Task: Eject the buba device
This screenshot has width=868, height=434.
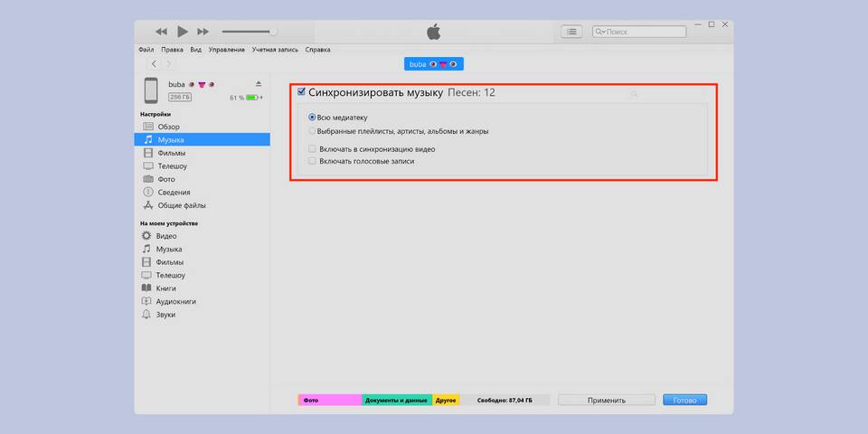Action: (x=259, y=84)
